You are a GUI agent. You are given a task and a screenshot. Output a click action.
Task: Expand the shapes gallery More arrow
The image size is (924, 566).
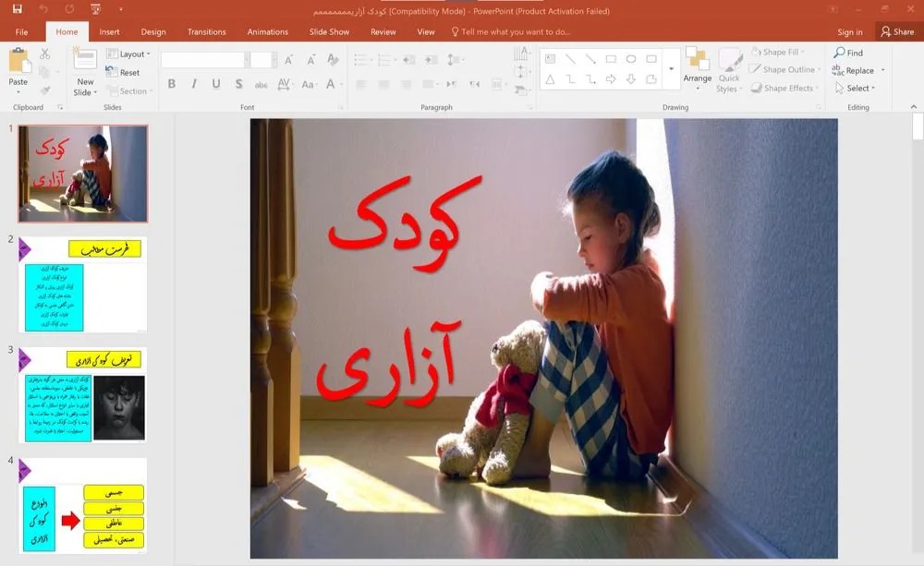click(x=671, y=69)
